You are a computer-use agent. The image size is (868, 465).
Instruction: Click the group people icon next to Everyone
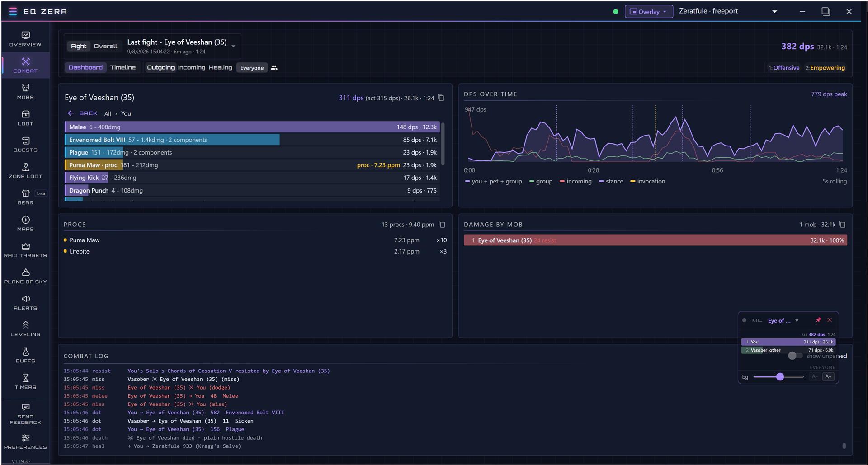coord(274,68)
